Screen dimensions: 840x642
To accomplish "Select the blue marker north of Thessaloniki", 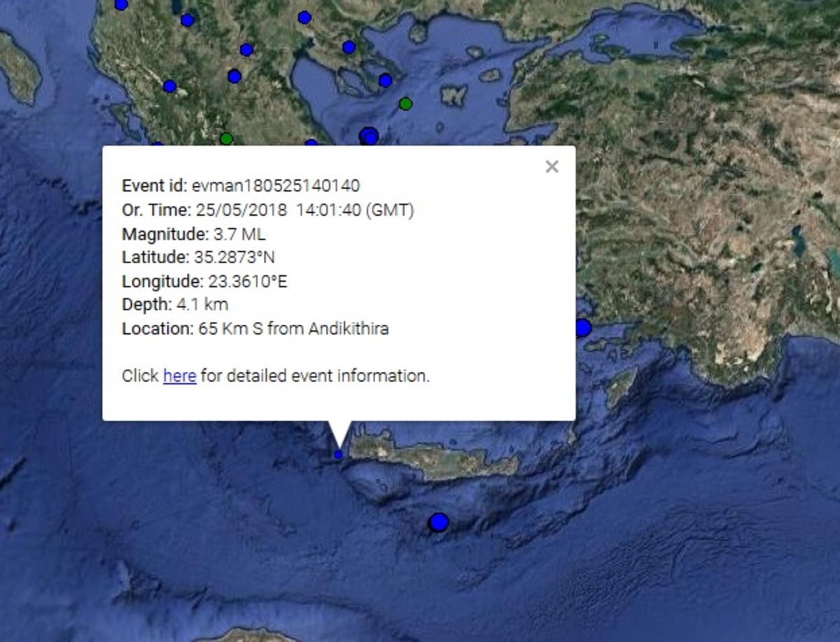I will pos(304,18).
